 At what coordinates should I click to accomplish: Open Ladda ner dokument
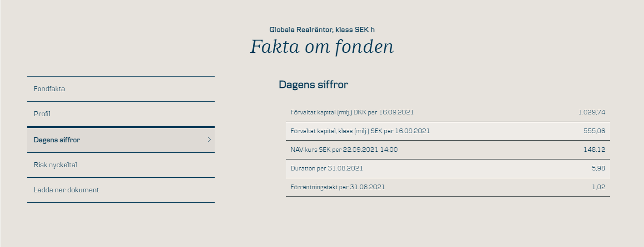[x=121, y=190]
